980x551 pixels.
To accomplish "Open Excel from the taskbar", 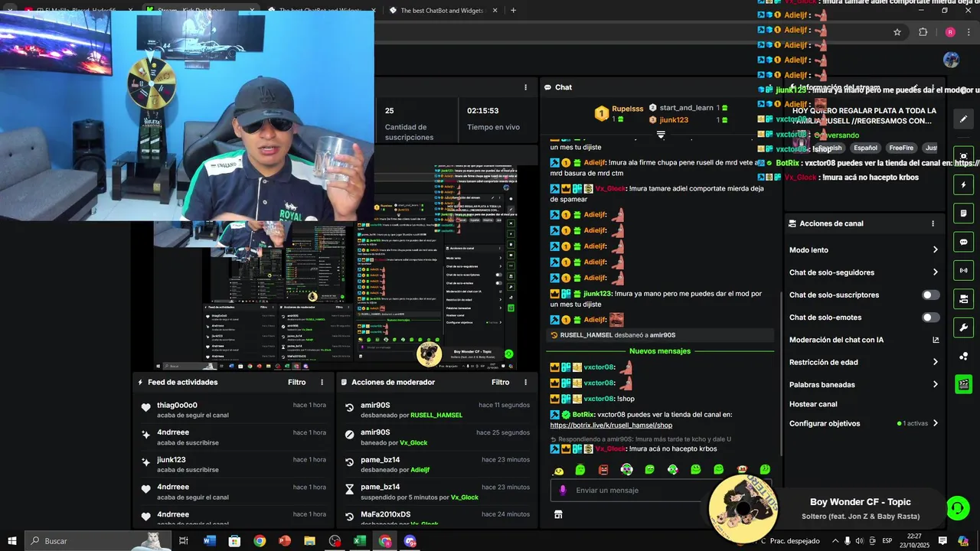I will (359, 541).
